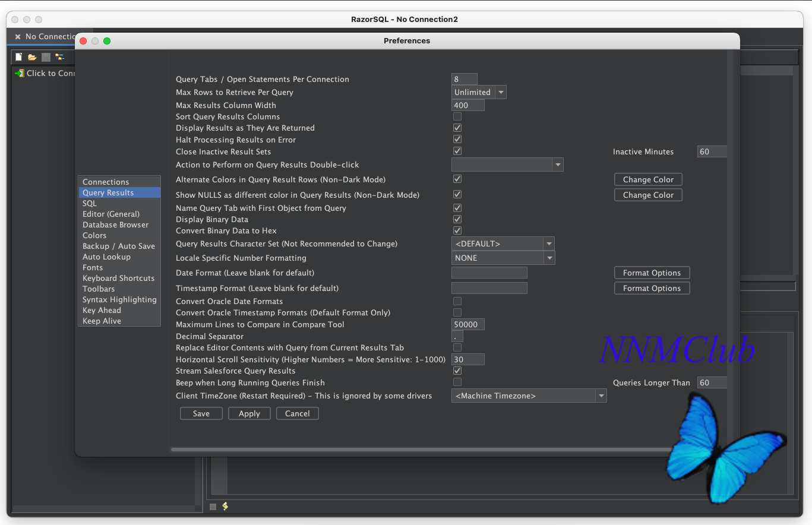The height and width of the screenshot is (525, 812).
Task: Open a file using the folder toolbar icon
Action: point(32,57)
